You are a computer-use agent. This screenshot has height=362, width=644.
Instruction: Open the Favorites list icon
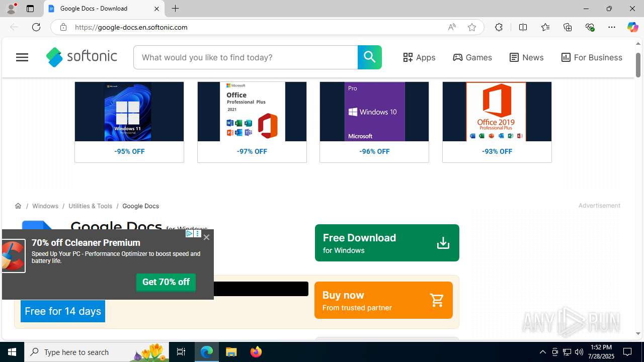(545, 27)
